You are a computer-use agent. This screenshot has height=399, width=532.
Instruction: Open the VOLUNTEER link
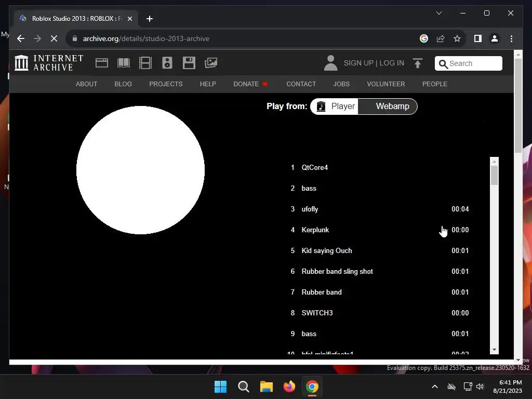(x=386, y=84)
